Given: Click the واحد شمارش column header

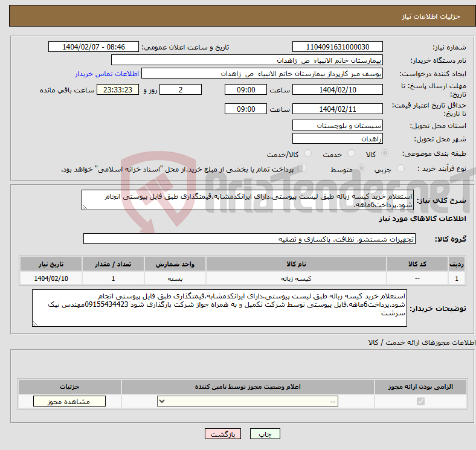Looking at the screenshot, I should click(x=175, y=264).
